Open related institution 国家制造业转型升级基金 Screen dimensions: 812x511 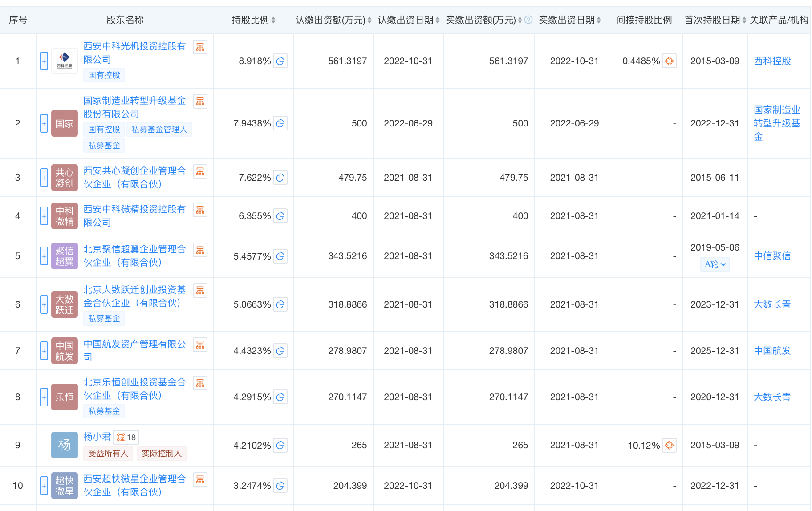(x=777, y=123)
